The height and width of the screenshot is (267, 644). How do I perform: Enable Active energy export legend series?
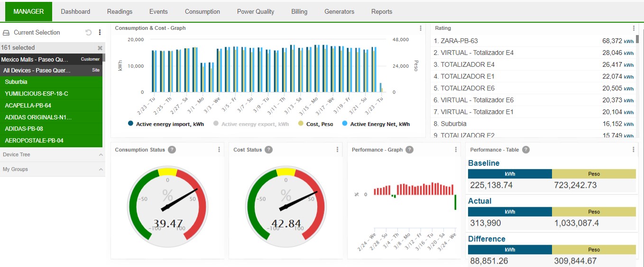(251, 124)
